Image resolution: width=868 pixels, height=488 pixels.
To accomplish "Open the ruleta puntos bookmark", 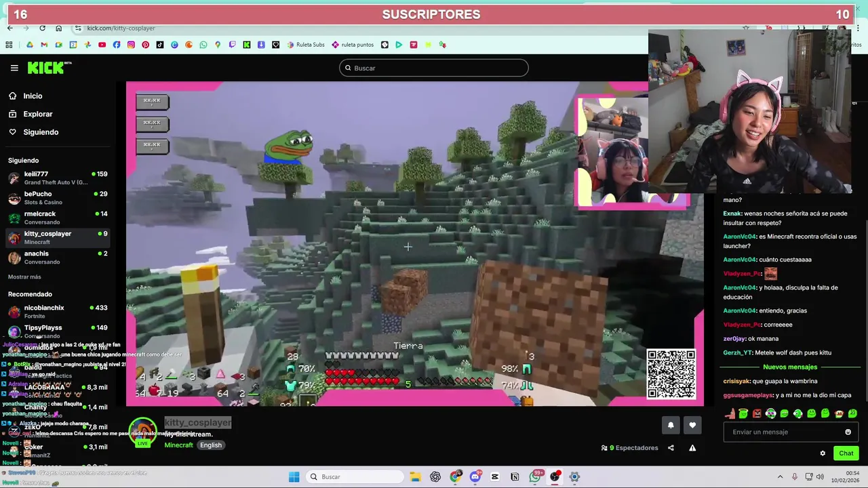I will (353, 45).
